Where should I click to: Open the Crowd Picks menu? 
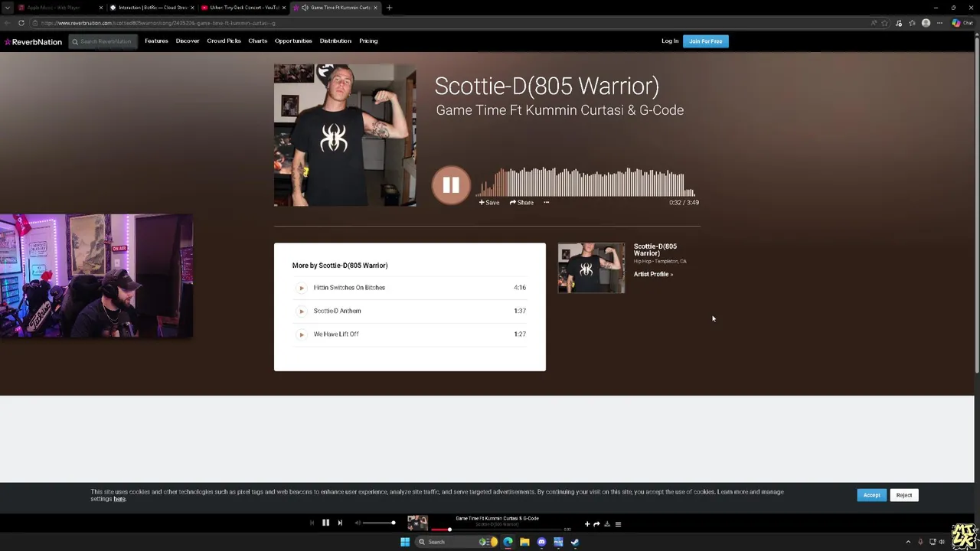tap(224, 41)
